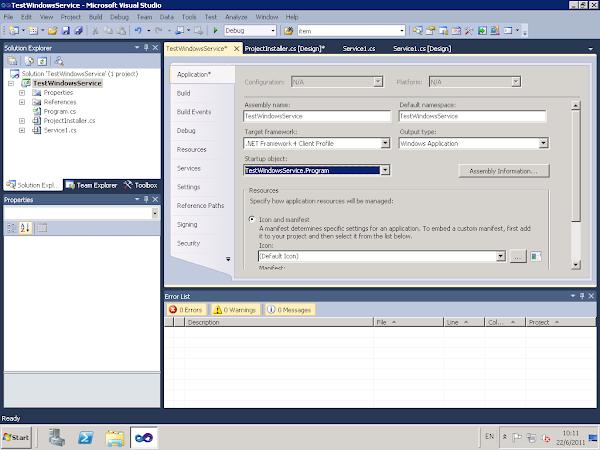Switch to the Service1.cs tab
Viewport: 600px width, 450px height.
coord(359,49)
